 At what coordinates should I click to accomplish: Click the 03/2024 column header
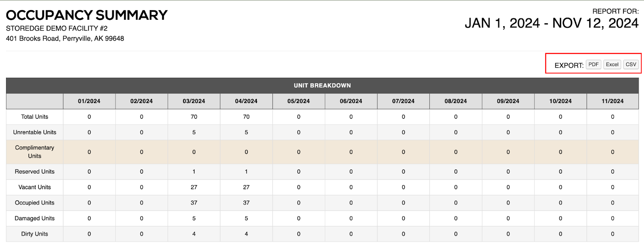(194, 101)
